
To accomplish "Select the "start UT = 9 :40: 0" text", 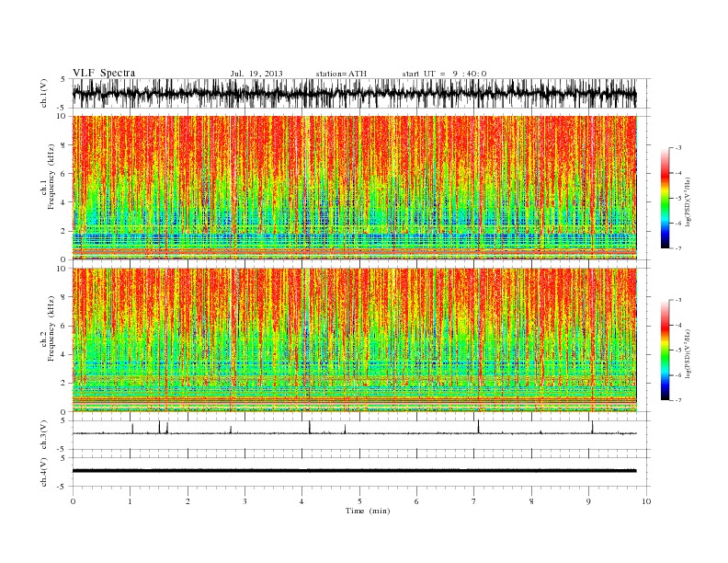I will tap(444, 74).
